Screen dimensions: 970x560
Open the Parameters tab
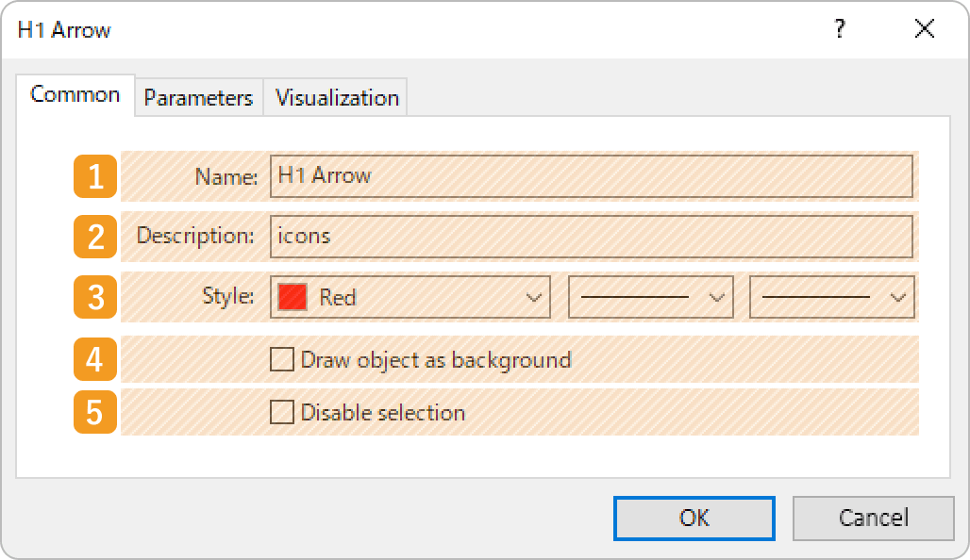[198, 98]
